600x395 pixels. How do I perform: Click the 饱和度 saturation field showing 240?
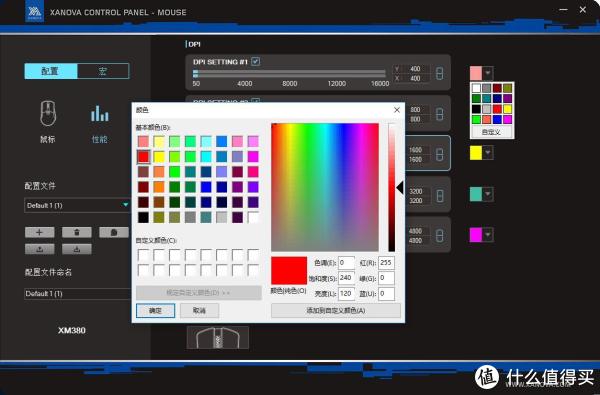346,278
